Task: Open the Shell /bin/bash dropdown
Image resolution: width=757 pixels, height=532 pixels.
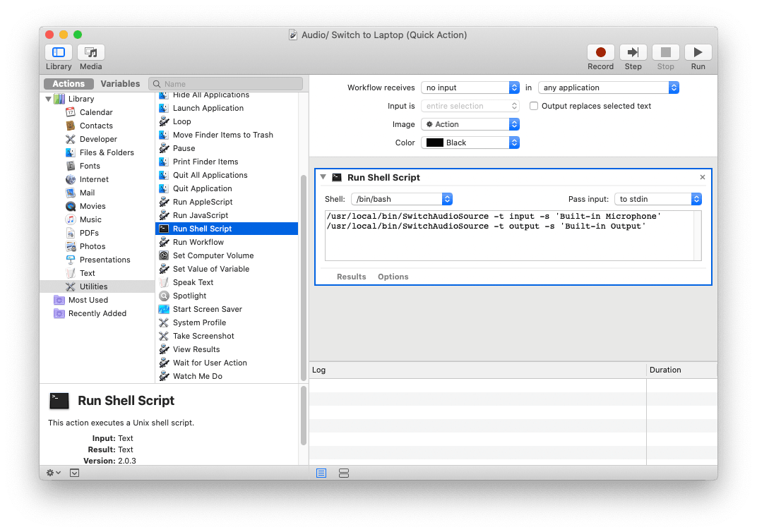Action: pyautogui.click(x=402, y=199)
